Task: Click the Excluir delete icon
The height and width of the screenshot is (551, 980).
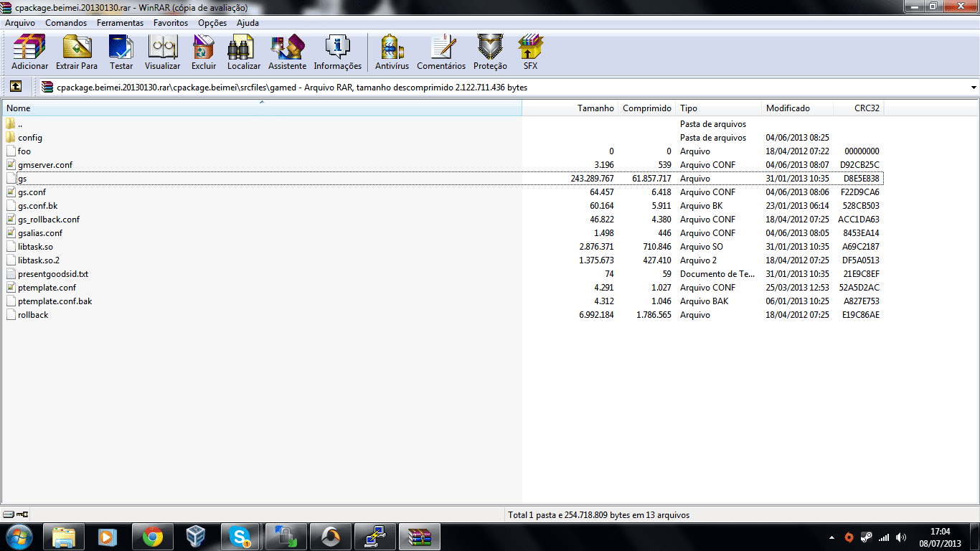Action: coord(204,48)
